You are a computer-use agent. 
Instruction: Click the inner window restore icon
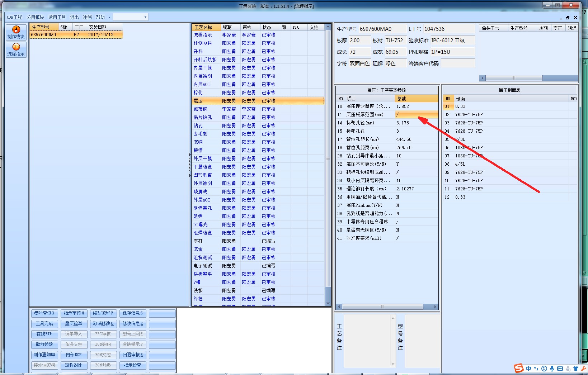click(x=568, y=18)
